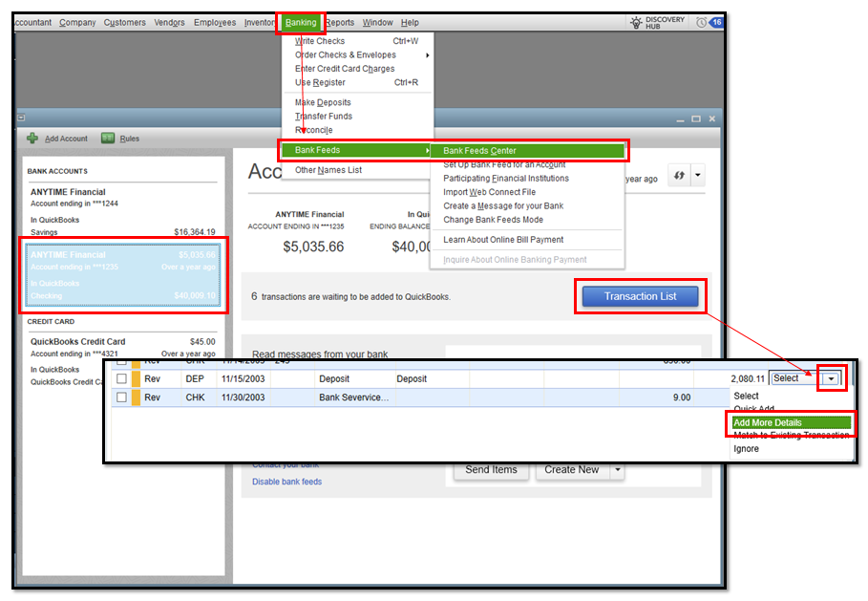Screen dimensions: 868x601
Task: Select Make Deposits from the Banking menu
Action: [322, 101]
